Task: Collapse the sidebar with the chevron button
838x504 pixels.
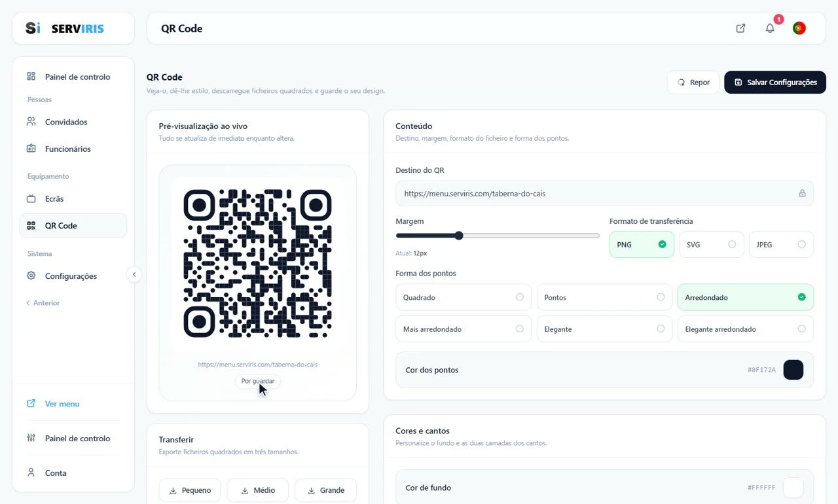Action: pos(134,275)
